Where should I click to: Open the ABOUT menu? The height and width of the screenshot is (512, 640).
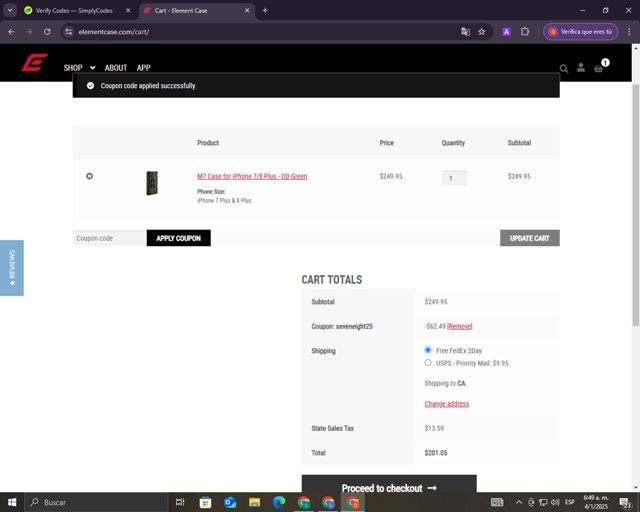(116, 68)
